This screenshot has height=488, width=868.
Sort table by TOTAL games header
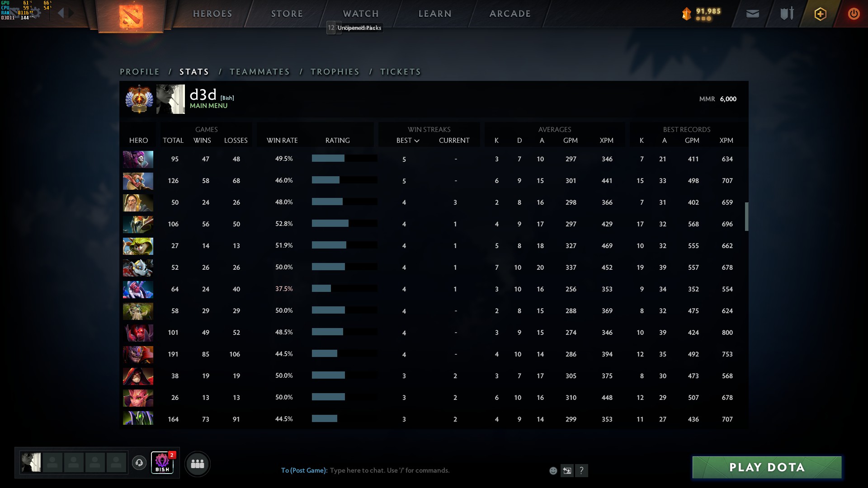coord(173,141)
